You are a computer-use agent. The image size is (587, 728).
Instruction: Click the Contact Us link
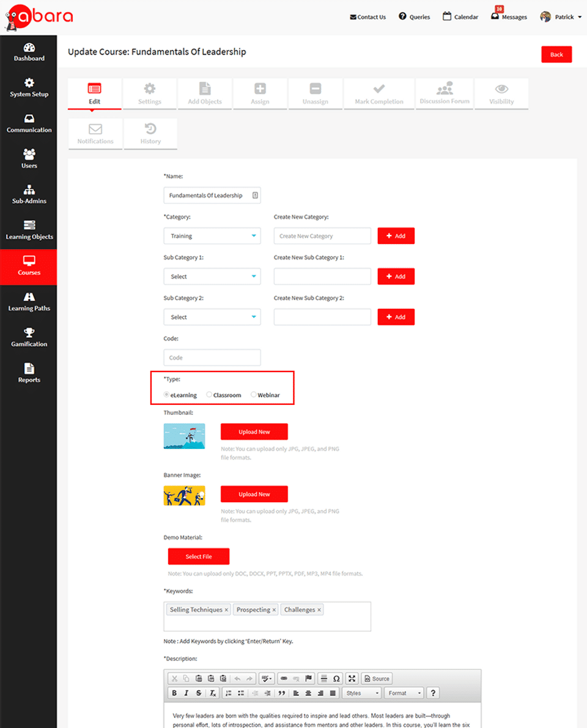click(x=367, y=17)
